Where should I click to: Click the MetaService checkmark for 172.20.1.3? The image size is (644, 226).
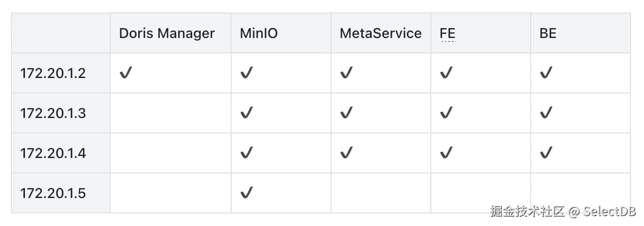pyautogui.click(x=346, y=113)
